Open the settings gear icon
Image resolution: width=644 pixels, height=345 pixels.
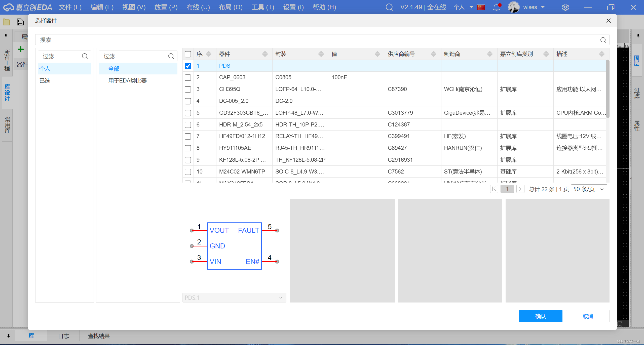[x=565, y=7]
